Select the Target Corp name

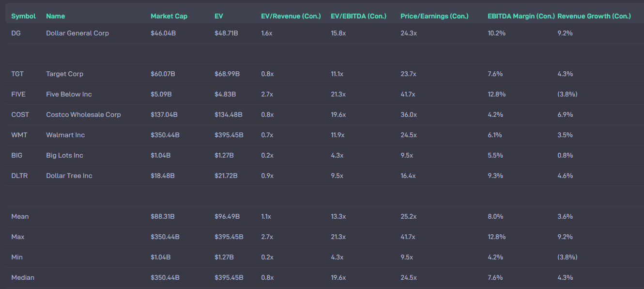click(x=65, y=74)
